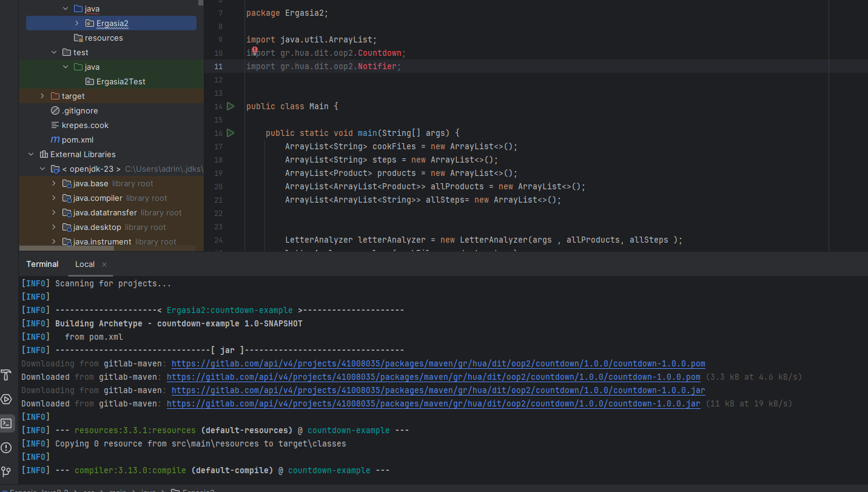Image resolution: width=868 pixels, height=492 pixels.
Task: Click the Notifier import name on line 11
Action: point(377,66)
